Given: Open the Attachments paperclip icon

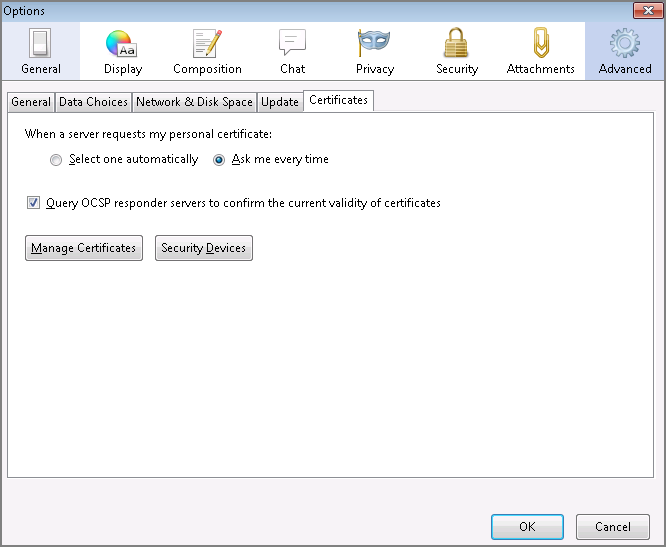Looking at the screenshot, I should pos(541,42).
